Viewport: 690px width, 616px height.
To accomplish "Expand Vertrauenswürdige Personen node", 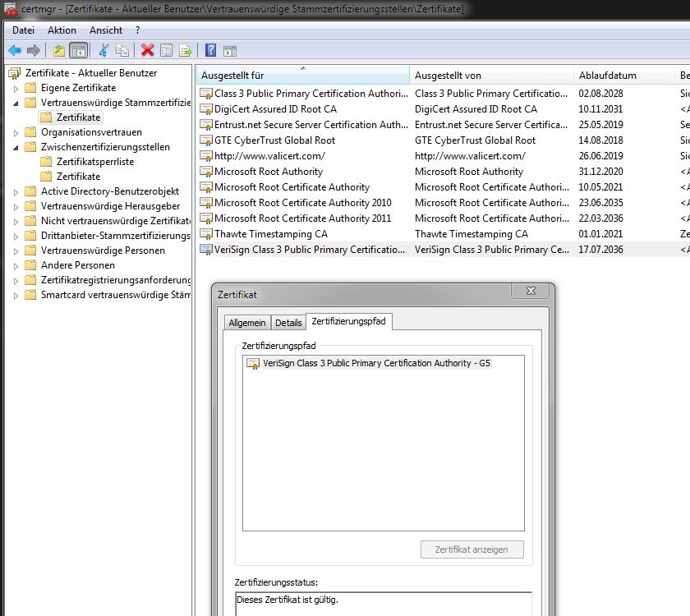I will point(16,251).
